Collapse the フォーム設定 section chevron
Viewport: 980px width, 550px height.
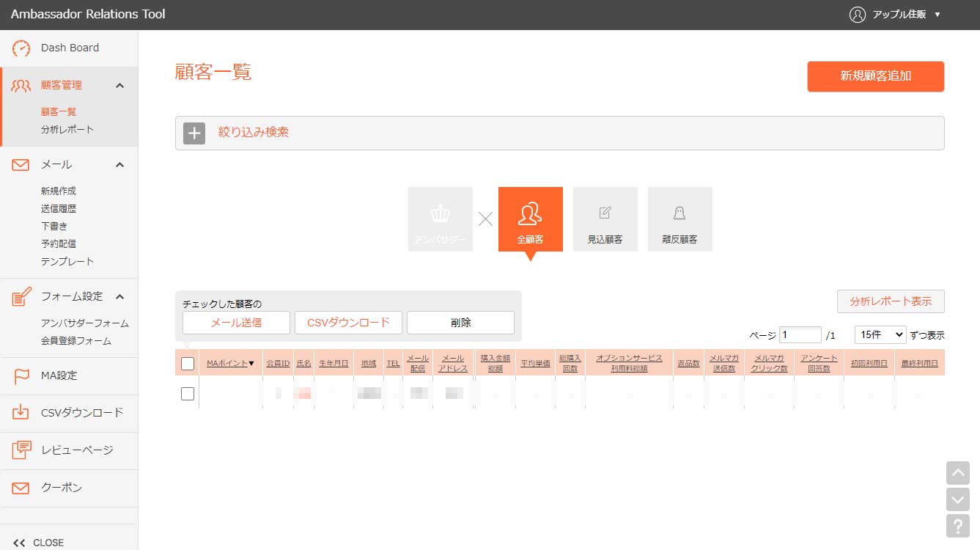pos(120,297)
